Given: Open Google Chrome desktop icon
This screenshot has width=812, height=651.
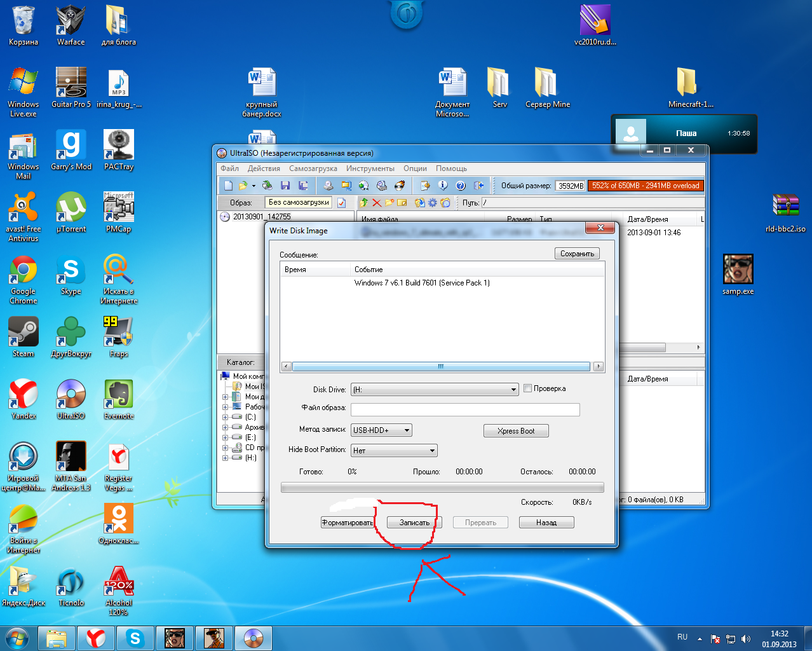Looking at the screenshot, I should (x=23, y=280).
